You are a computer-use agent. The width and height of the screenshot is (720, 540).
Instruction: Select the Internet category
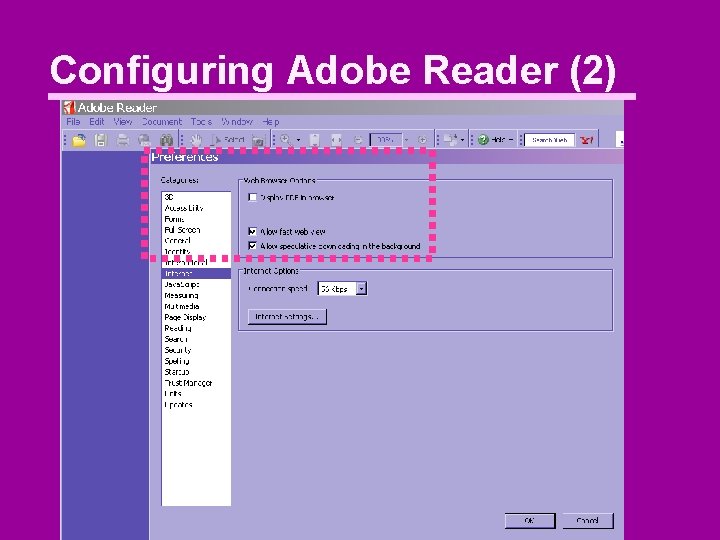196,274
